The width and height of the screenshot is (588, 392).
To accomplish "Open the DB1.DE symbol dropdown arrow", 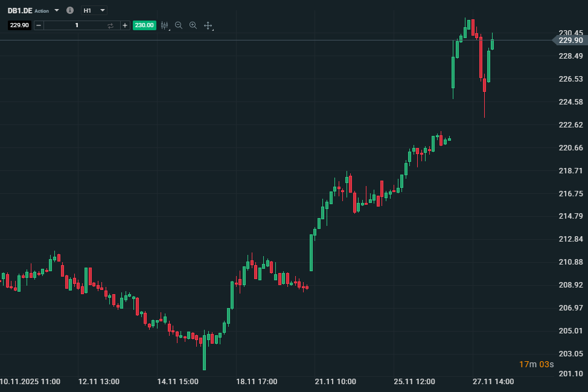I will [57, 11].
